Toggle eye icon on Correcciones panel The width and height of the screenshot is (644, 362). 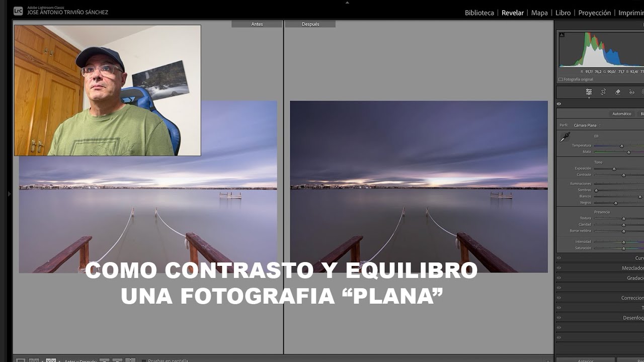559,298
